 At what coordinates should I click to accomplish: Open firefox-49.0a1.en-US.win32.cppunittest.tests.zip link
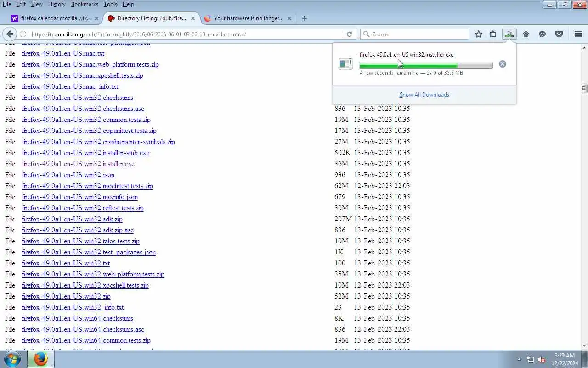(x=89, y=131)
